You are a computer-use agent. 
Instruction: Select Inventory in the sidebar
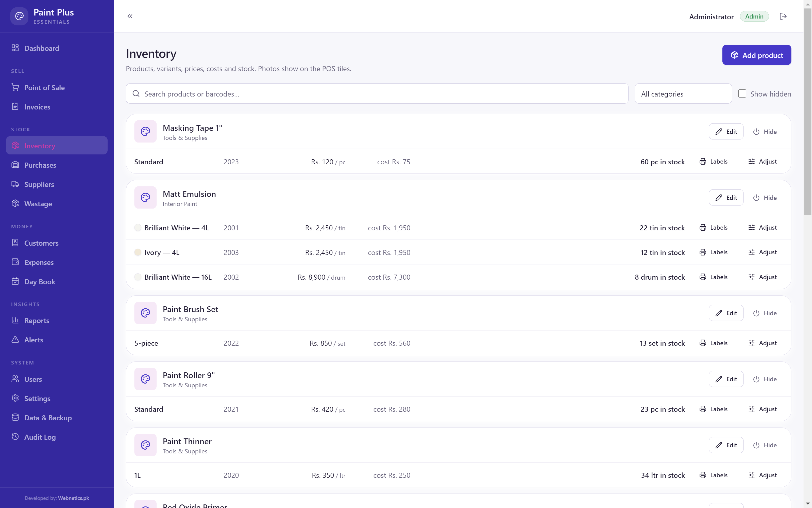pyautogui.click(x=57, y=146)
